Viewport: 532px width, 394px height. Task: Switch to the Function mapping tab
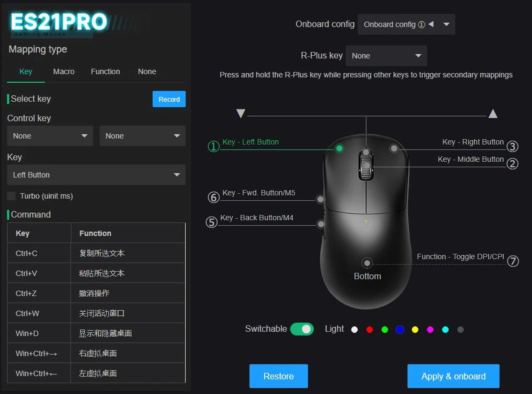pos(105,71)
